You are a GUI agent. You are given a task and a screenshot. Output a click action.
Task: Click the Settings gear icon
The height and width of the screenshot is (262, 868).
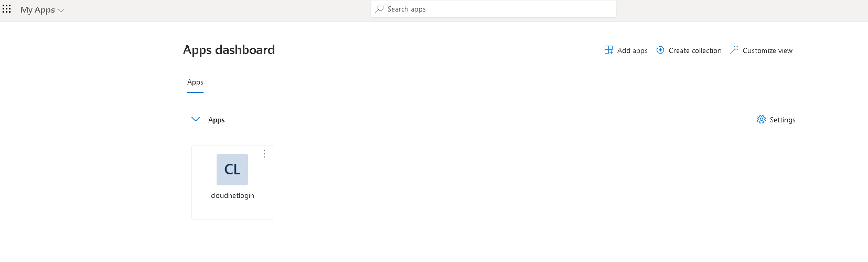point(761,119)
